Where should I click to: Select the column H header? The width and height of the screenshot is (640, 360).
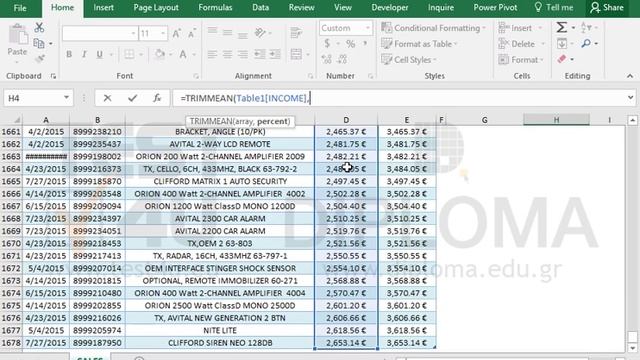coord(556,120)
